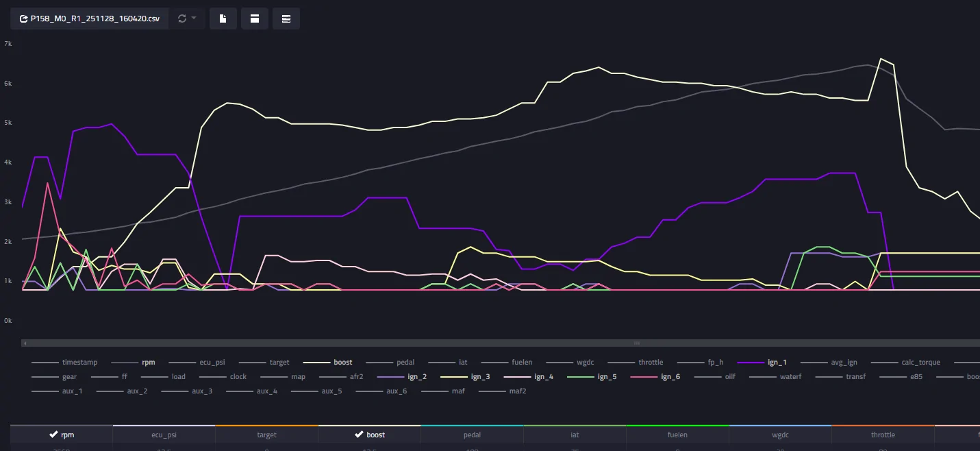Screen dimensions: 980x451
Task: Check the fuelen column tab in bottom table
Action: pos(677,435)
